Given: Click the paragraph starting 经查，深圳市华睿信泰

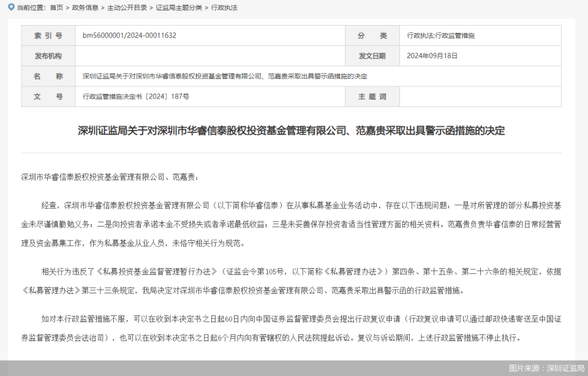Looking at the screenshot, I should click(x=292, y=224).
